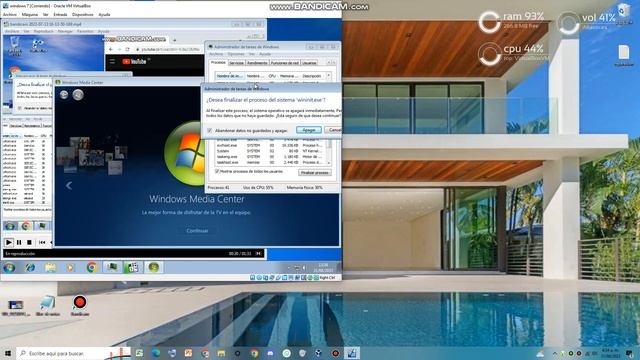Open Discord on the host taskbar
This screenshot has height=360, width=640.
(270, 353)
